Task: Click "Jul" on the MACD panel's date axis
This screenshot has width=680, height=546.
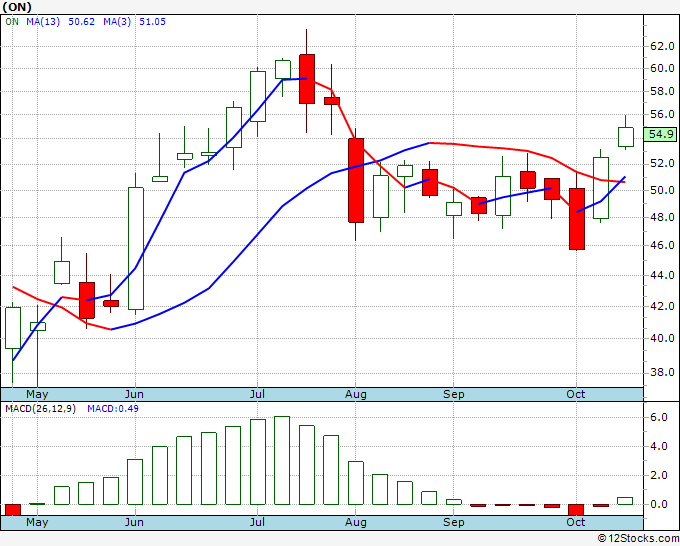Action: pos(257,522)
